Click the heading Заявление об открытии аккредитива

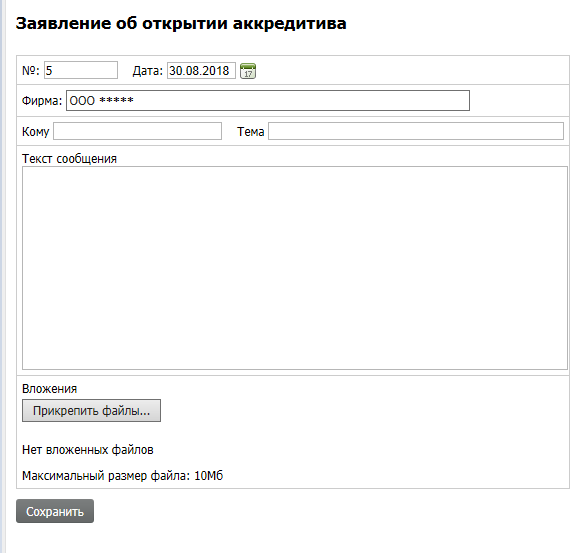181,23
